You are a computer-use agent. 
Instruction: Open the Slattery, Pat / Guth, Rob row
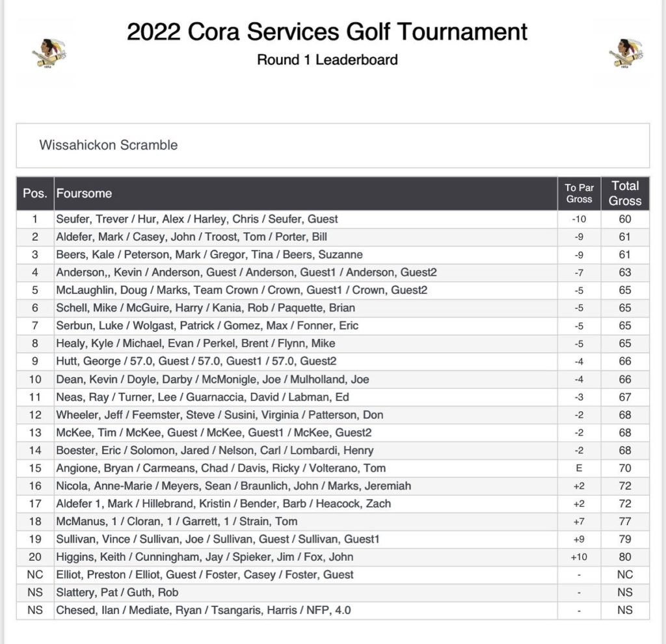click(x=333, y=593)
